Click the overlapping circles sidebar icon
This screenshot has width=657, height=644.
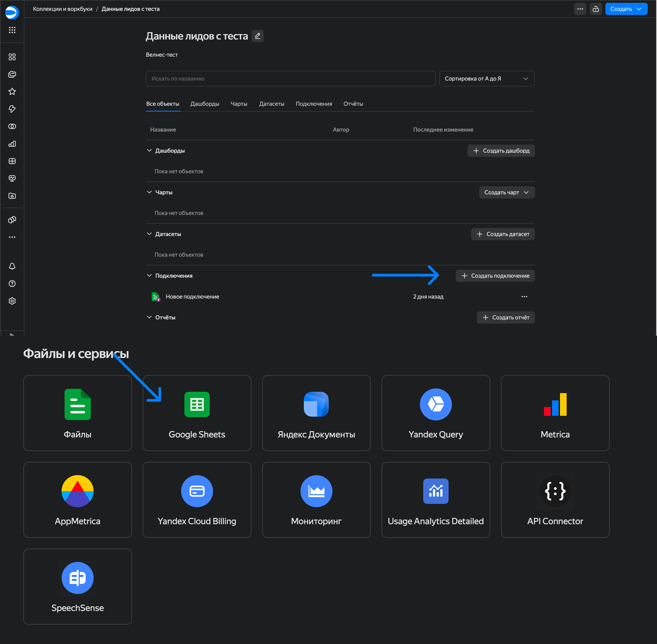(x=12, y=126)
